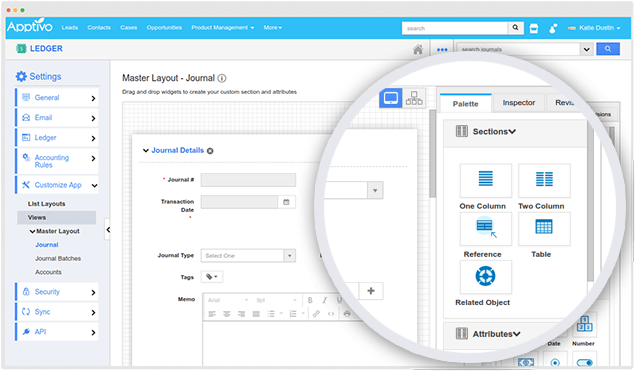Image resolution: width=635 pixels, height=371 pixels.
Task: Open Views under Customize App
Action: coord(56,217)
